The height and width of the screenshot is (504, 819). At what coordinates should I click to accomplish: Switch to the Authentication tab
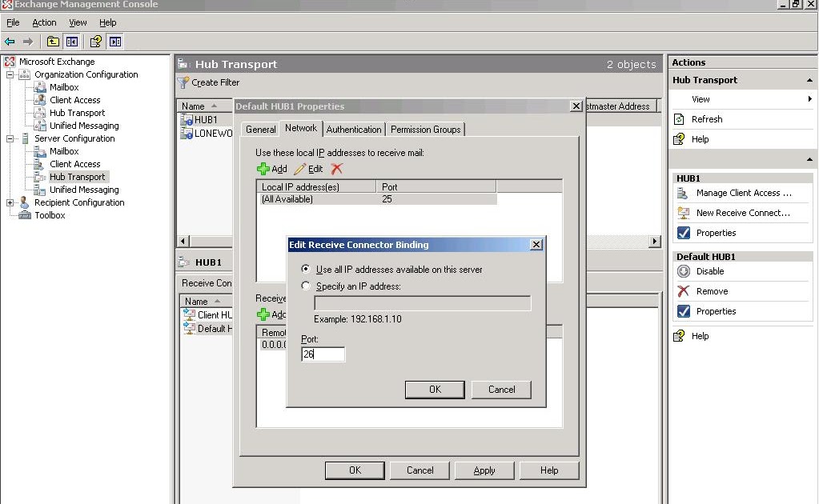pos(354,130)
